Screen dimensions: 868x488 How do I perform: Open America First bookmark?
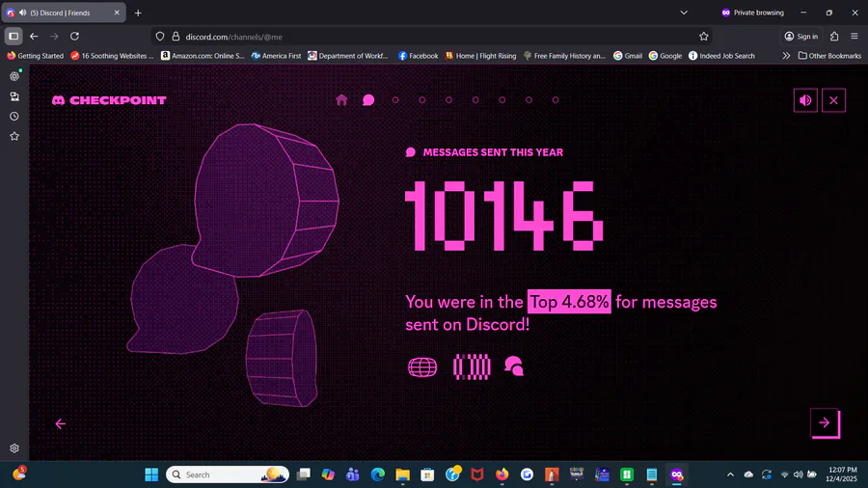276,56
